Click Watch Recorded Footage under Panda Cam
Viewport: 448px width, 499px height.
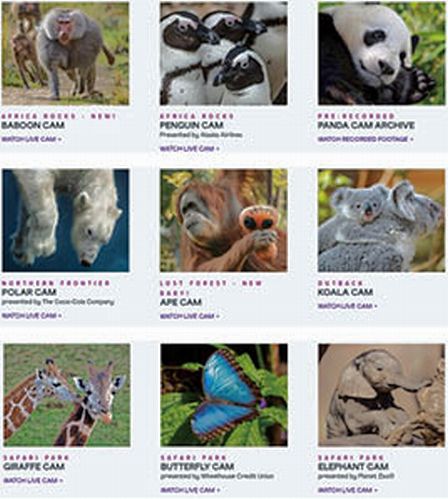click(365, 139)
